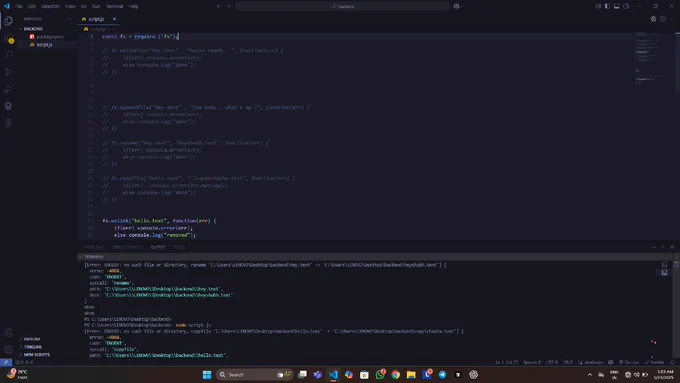Click the Copilot icon beside the search box
This screenshot has width=680, height=383.
pyautogui.click(x=457, y=6)
